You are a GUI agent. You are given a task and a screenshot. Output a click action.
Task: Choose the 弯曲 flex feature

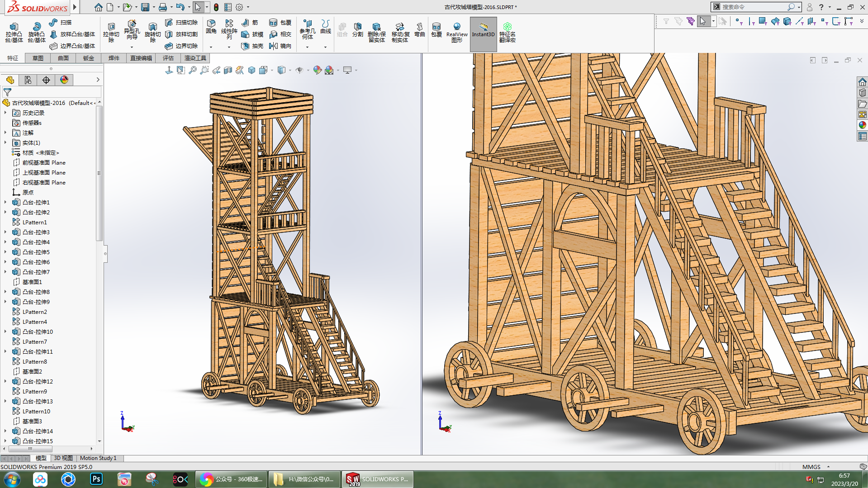(x=419, y=30)
